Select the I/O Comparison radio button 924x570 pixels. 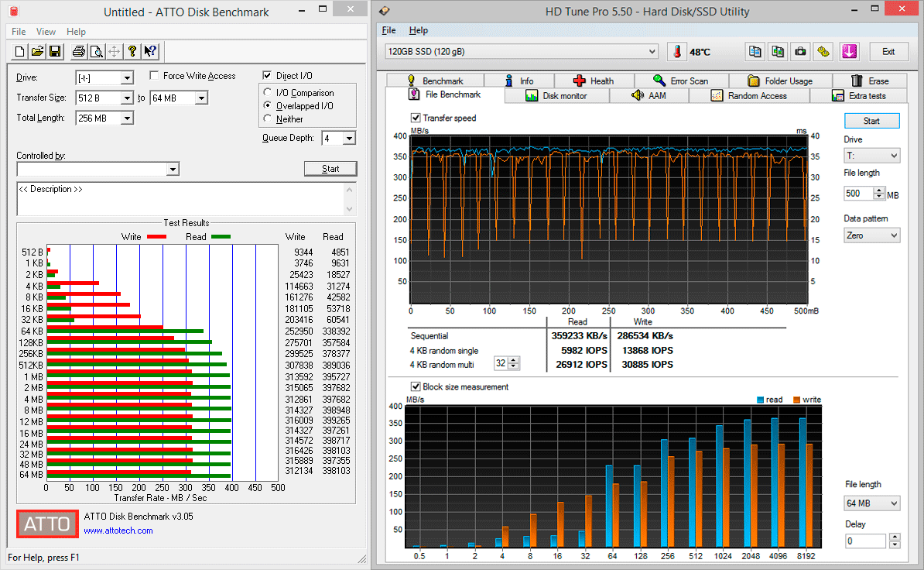pos(269,93)
